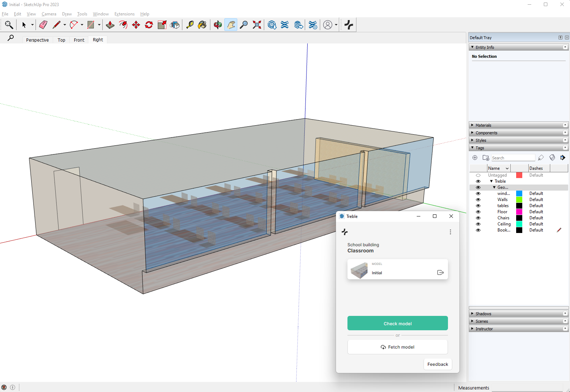This screenshot has width=570, height=392.
Task: Hide the Chairs tag
Action: coord(478,218)
